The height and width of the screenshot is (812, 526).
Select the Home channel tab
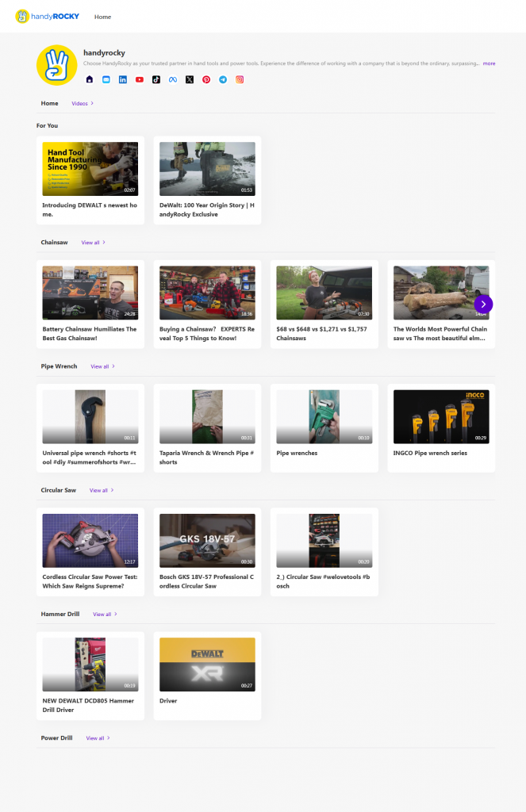click(x=50, y=104)
